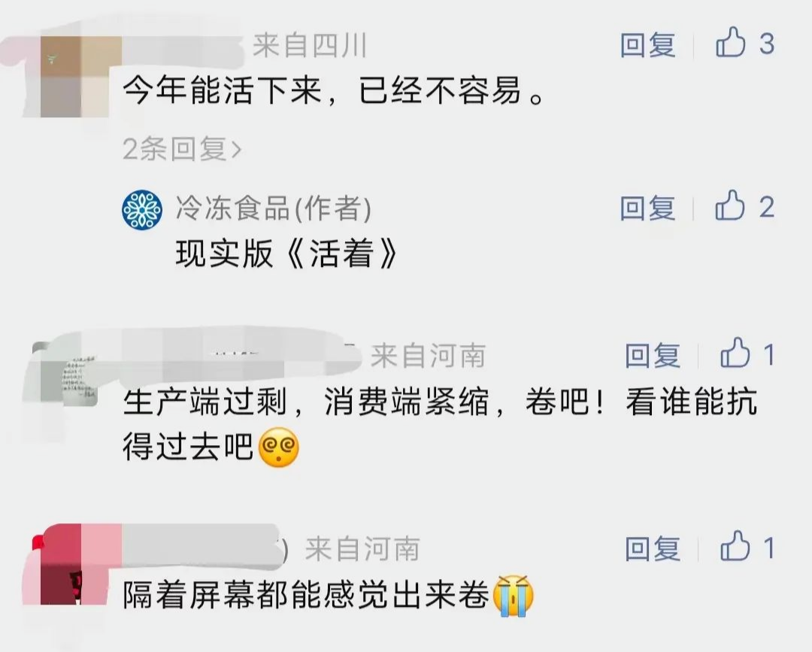Reply to the Sichuan comment
Viewport: 812px width, 652px height.
tap(648, 44)
